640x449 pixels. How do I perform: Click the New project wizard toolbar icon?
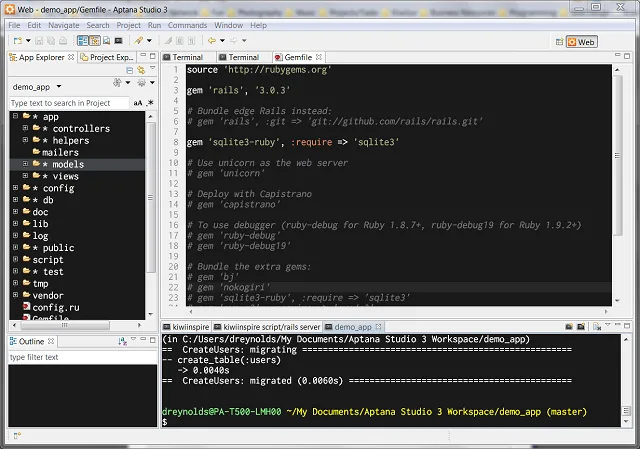[18, 40]
